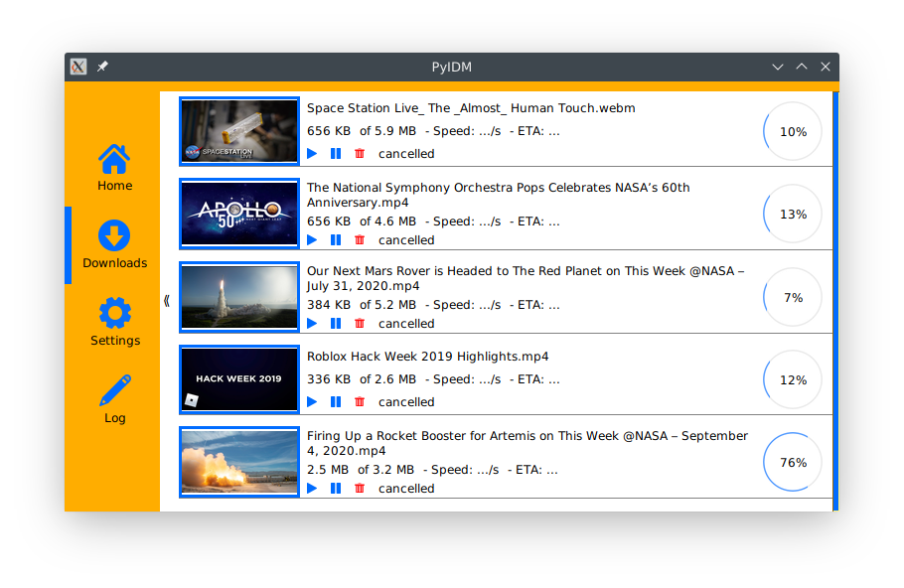Delete the Space Station Live download
The image size is (904, 588).
[360, 153]
